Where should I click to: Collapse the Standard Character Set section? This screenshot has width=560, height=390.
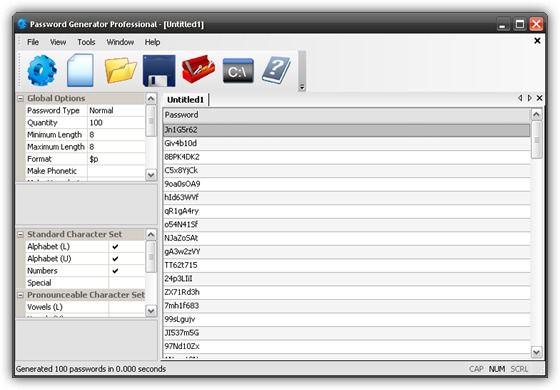(x=20, y=235)
